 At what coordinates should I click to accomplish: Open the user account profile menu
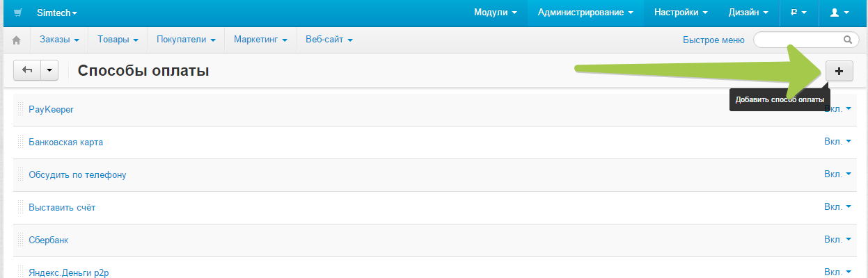tap(836, 13)
